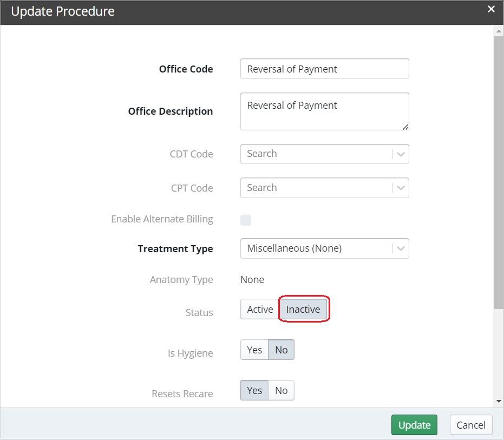504x440 pixels.
Task: Cancel the procedure update
Action: (x=471, y=425)
